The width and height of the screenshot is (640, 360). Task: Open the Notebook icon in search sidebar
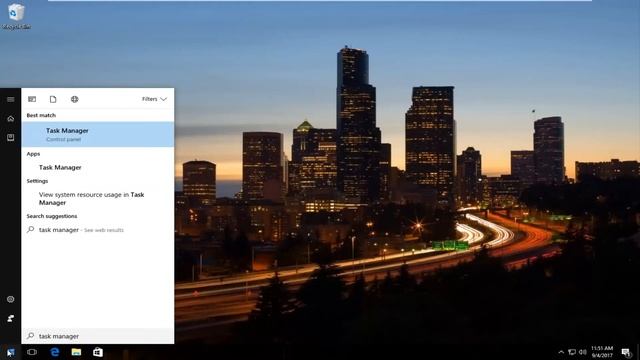point(11,137)
